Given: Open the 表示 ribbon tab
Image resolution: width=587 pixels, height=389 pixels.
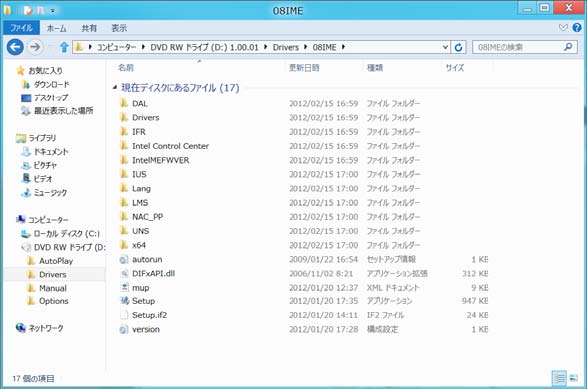Looking at the screenshot, I should click(119, 28).
